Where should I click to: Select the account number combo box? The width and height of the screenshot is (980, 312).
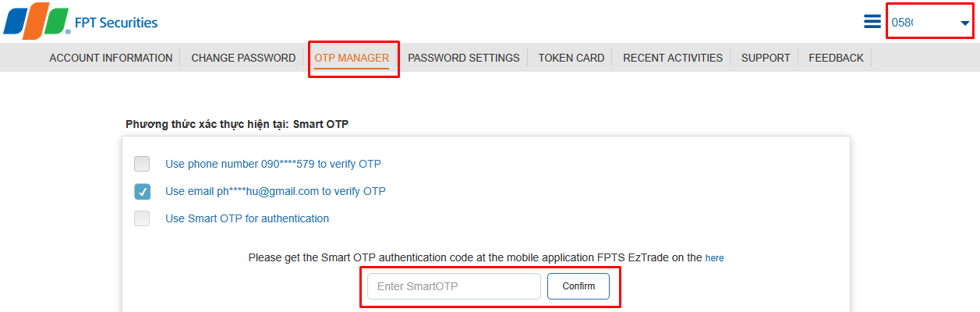click(x=931, y=23)
